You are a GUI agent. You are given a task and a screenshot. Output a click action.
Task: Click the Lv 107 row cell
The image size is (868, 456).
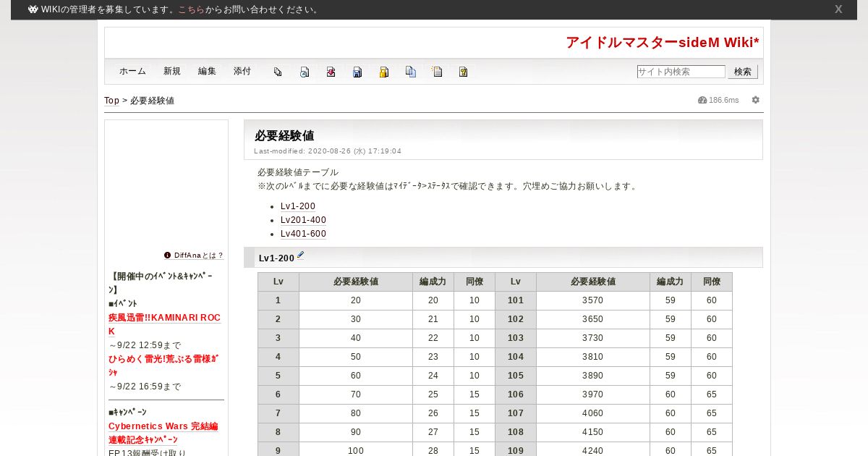[516, 413]
